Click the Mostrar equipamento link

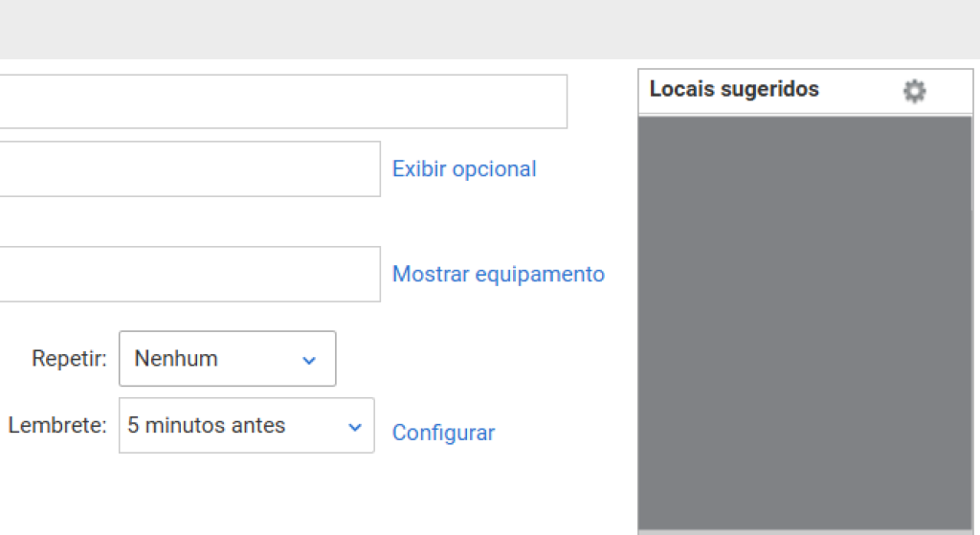coord(498,275)
